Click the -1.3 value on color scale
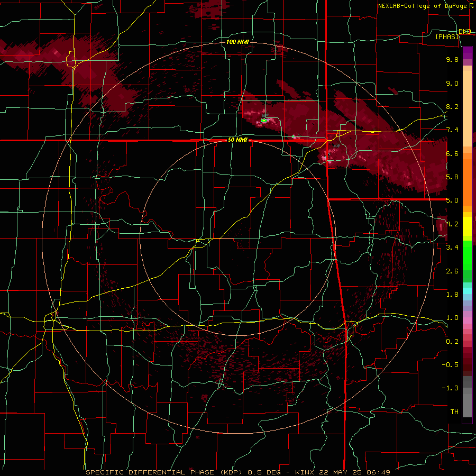This screenshot has width=476, height=476. pyautogui.click(x=450, y=388)
